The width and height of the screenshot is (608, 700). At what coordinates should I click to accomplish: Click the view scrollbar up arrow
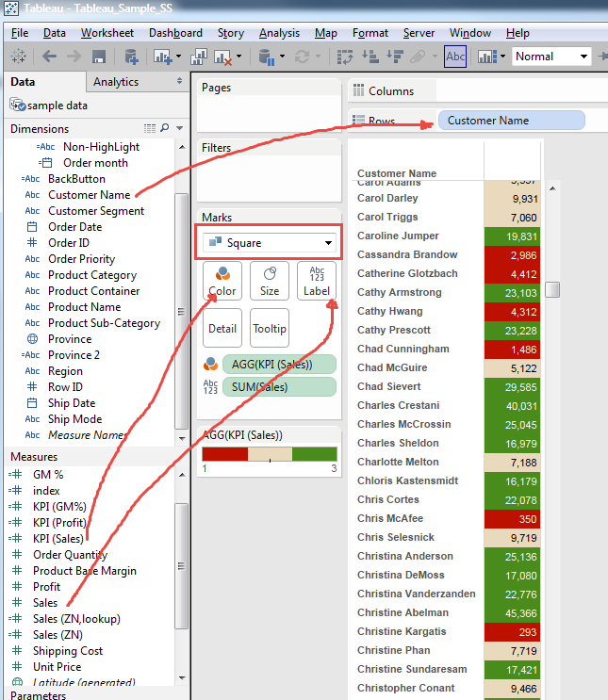coord(552,188)
